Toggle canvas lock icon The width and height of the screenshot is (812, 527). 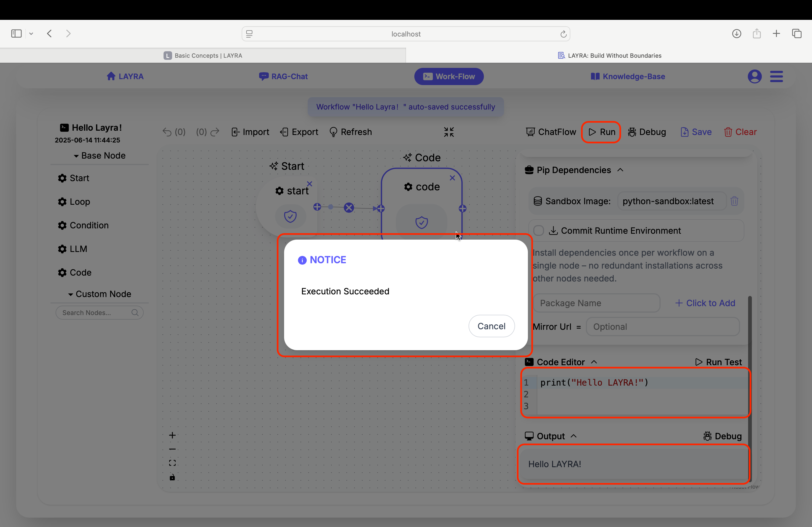pyautogui.click(x=172, y=477)
